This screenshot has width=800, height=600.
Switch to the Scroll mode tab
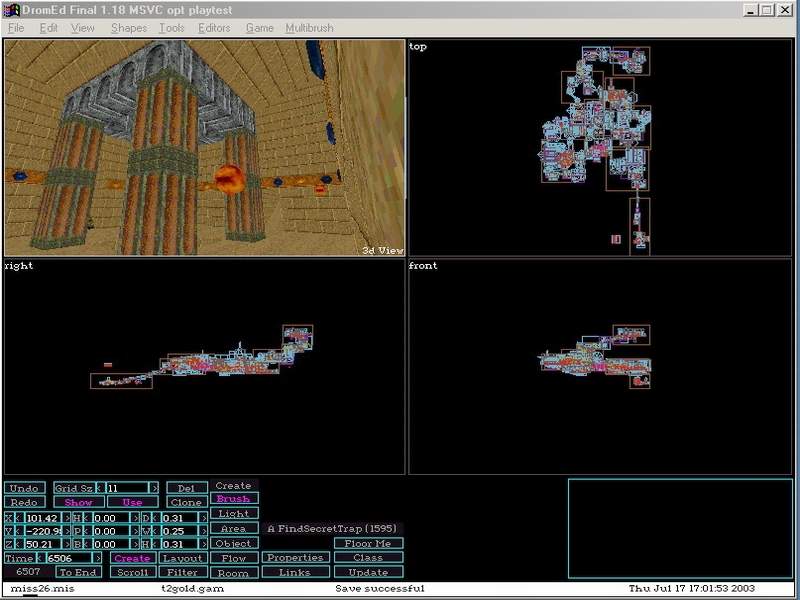click(132, 572)
